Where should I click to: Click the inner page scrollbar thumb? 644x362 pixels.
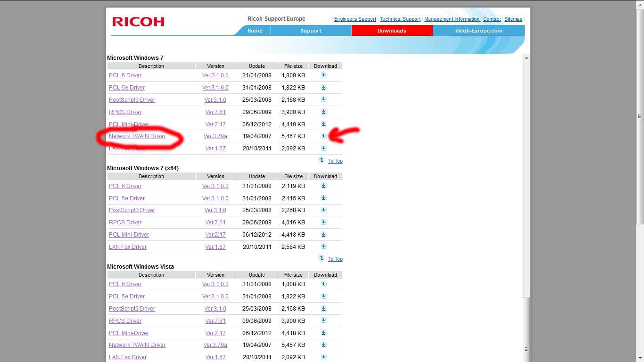pyautogui.click(x=527, y=329)
